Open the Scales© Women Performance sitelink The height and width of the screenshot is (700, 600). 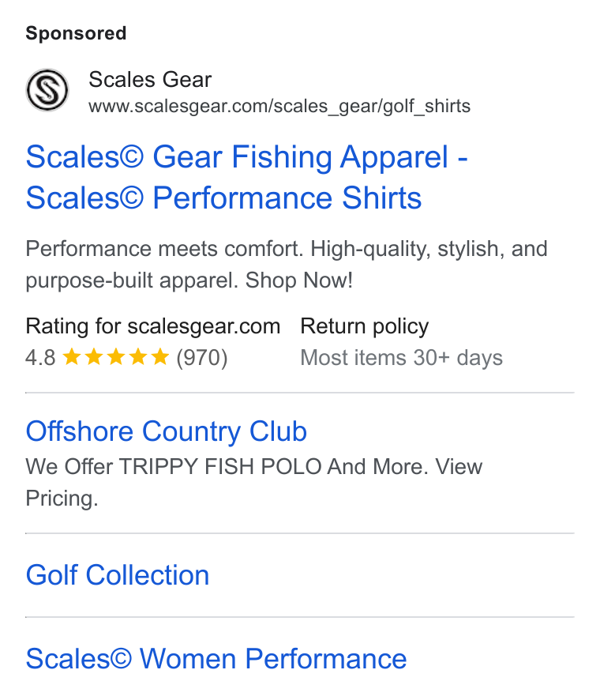pyautogui.click(x=216, y=659)
